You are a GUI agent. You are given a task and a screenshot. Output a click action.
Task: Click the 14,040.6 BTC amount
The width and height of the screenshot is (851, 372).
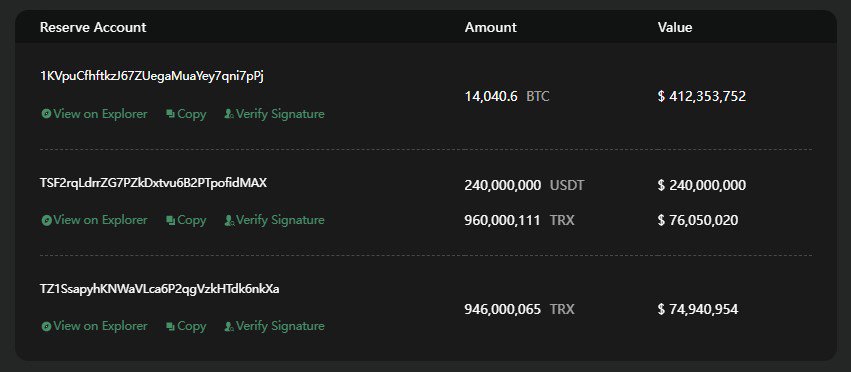[x=507, y=97]
